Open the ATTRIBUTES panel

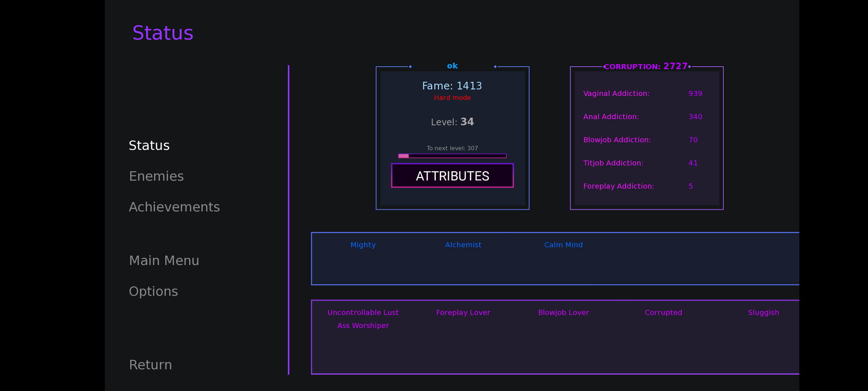452,176
